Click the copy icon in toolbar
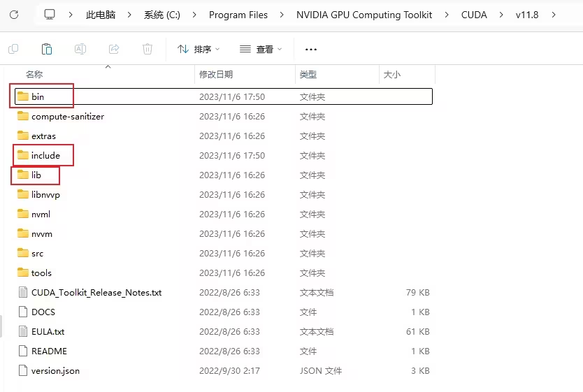 point(13,49)
